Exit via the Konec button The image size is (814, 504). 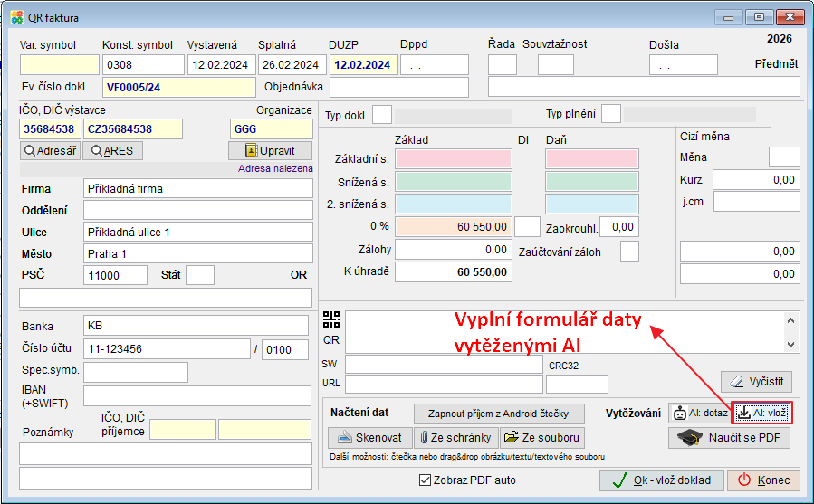pos(763,480)
